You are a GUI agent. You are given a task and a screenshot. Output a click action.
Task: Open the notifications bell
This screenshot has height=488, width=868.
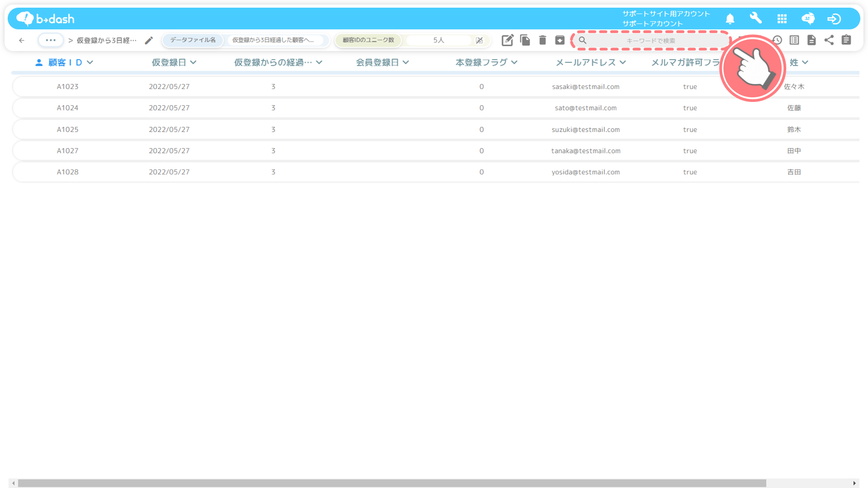click(730, 19)
